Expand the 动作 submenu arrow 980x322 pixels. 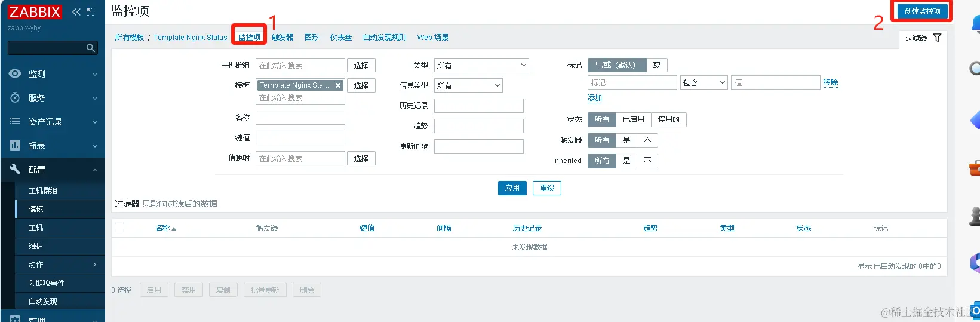click(95, 265)
